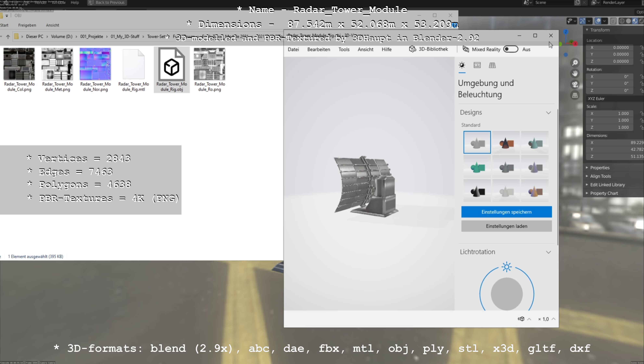Viewport: 644px width, 364px height.
Task: Toggle camera view with camera icon
Action: (575, 84)
